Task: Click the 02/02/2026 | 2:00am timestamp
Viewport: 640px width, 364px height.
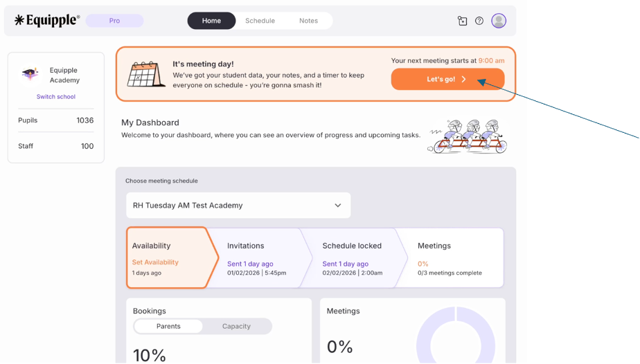Action: (353, 273)
